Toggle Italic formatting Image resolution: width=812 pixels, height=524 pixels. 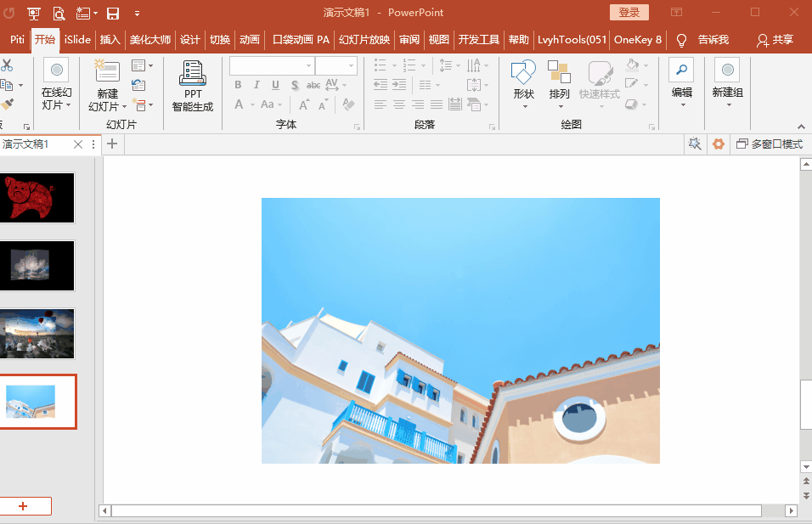tap(257, 85)
